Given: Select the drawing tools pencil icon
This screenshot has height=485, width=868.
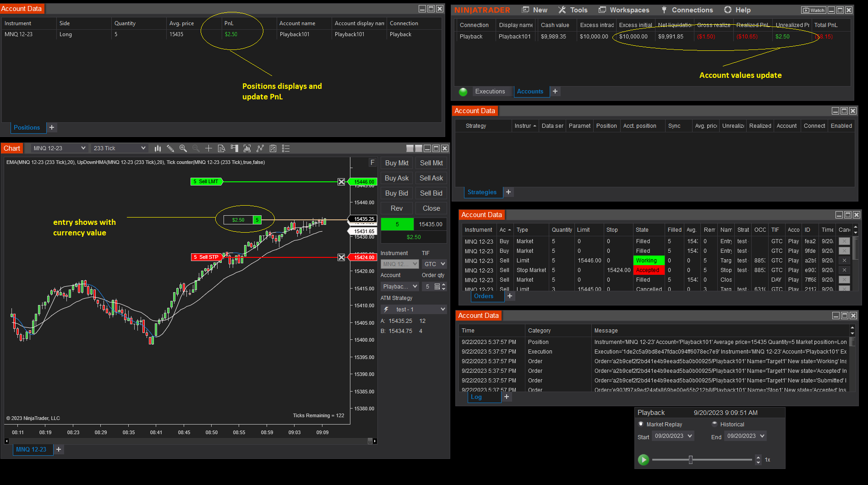Looking at the screenshot, I should 170,148.
